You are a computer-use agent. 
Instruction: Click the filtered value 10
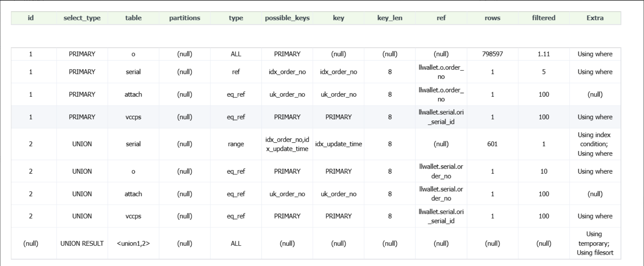click(544, 171)
